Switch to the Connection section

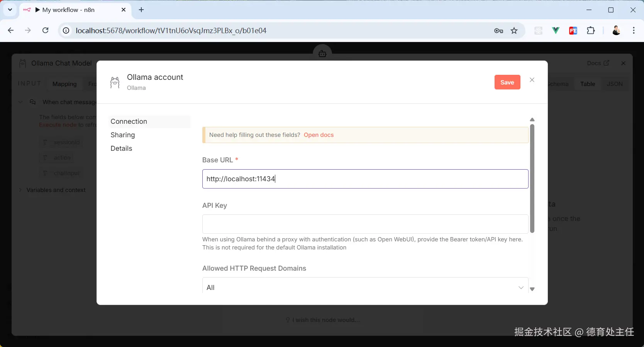[129, 121]
